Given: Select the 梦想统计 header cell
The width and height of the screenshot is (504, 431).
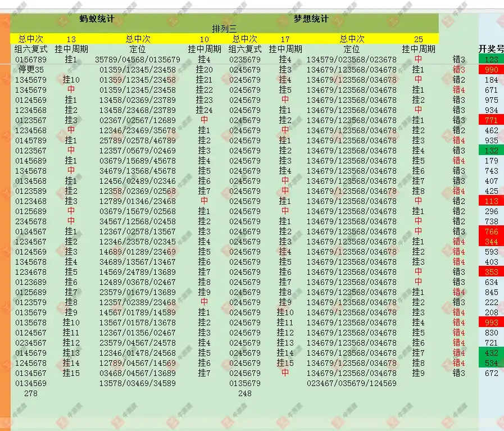Looking at the screenshot, I should (311, 19).
